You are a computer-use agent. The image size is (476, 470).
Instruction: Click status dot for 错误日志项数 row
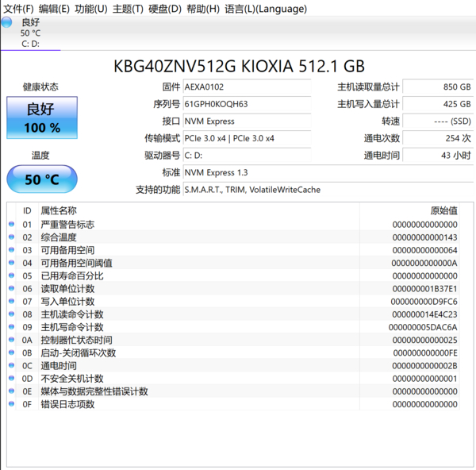pyautogui.click(x=12, y=404)
